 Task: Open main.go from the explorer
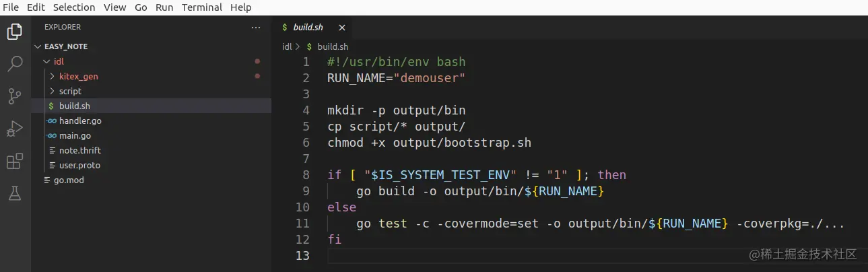tap(152, 136)
